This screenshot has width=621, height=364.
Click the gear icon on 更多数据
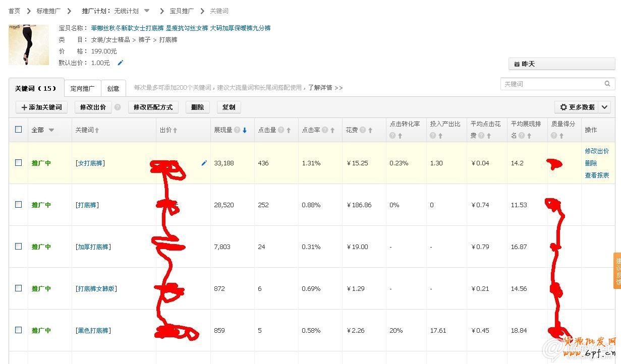click(x=563, y=107)
